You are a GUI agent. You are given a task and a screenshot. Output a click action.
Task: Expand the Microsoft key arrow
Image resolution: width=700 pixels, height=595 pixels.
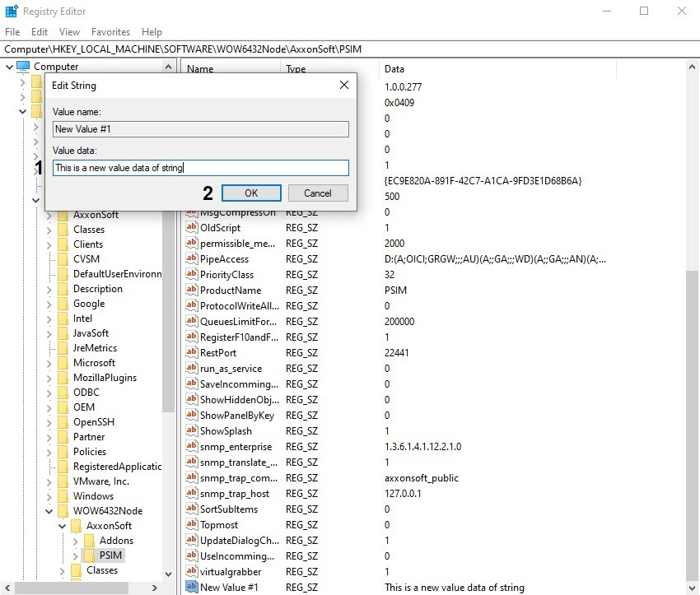pos(49,363)
